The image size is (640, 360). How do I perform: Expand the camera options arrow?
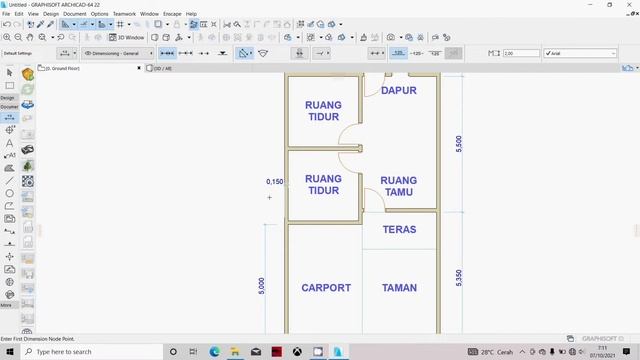pos(401,38)
